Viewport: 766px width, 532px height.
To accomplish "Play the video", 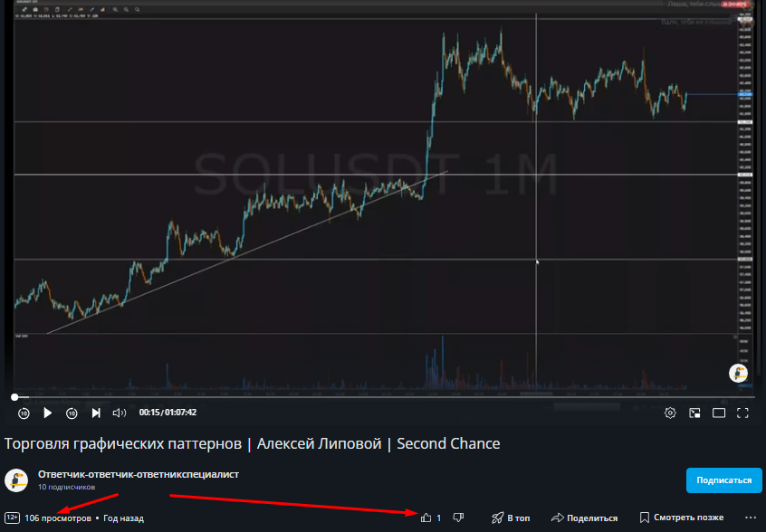I will click(48, 413).
